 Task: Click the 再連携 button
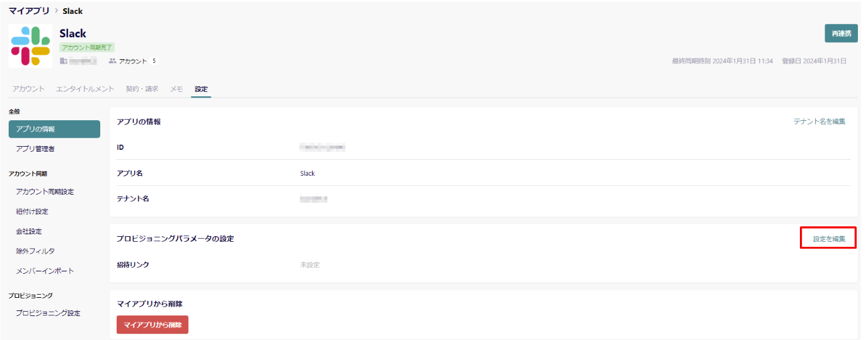tap(841, 33)
